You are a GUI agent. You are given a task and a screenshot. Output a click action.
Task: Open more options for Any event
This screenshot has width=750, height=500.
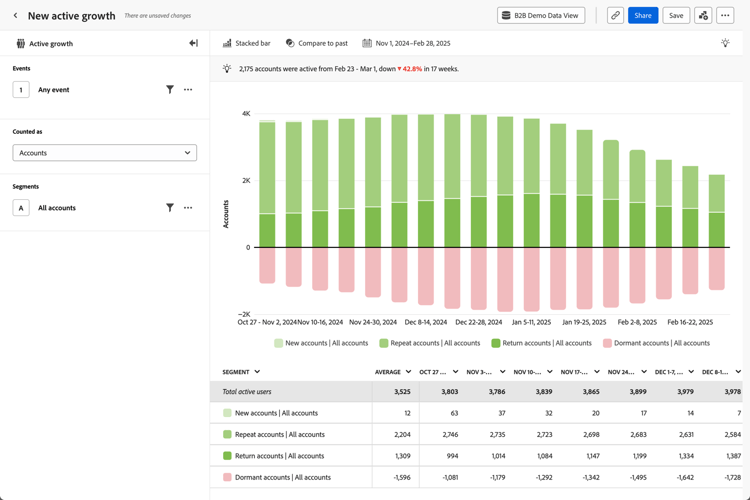click(188, 90)
